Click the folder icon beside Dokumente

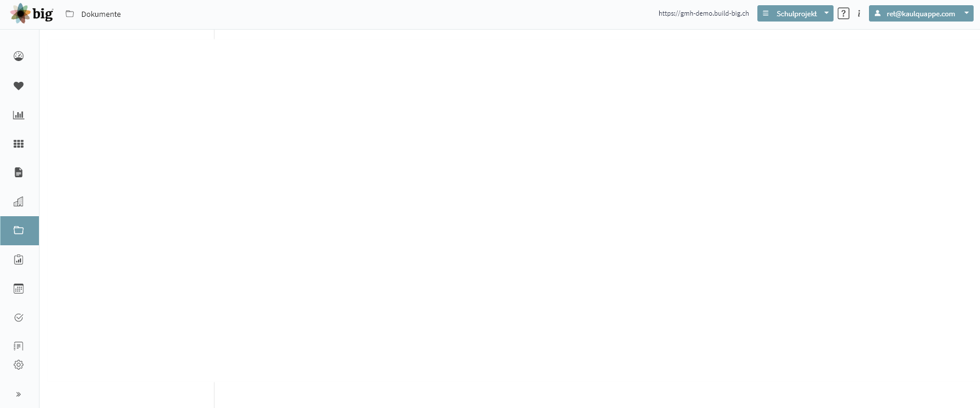(x=70, y=14)
